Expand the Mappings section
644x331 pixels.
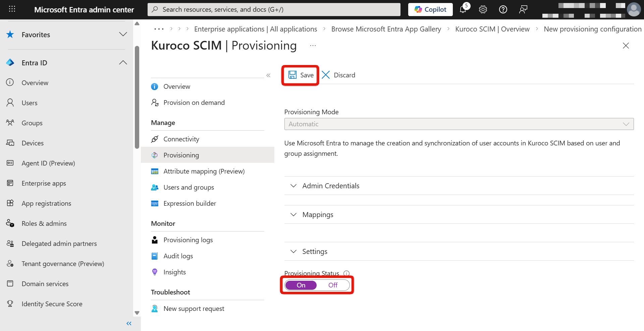[x=317, y=215]
